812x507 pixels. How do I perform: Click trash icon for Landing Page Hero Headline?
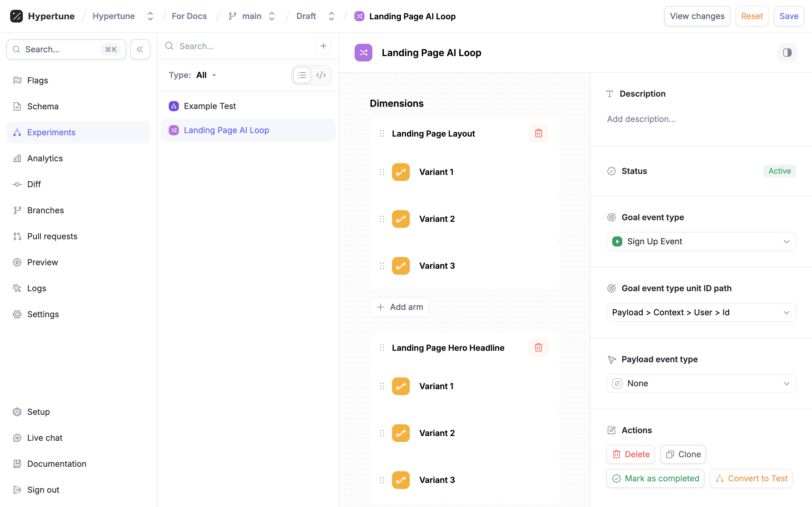click(538, 348)
